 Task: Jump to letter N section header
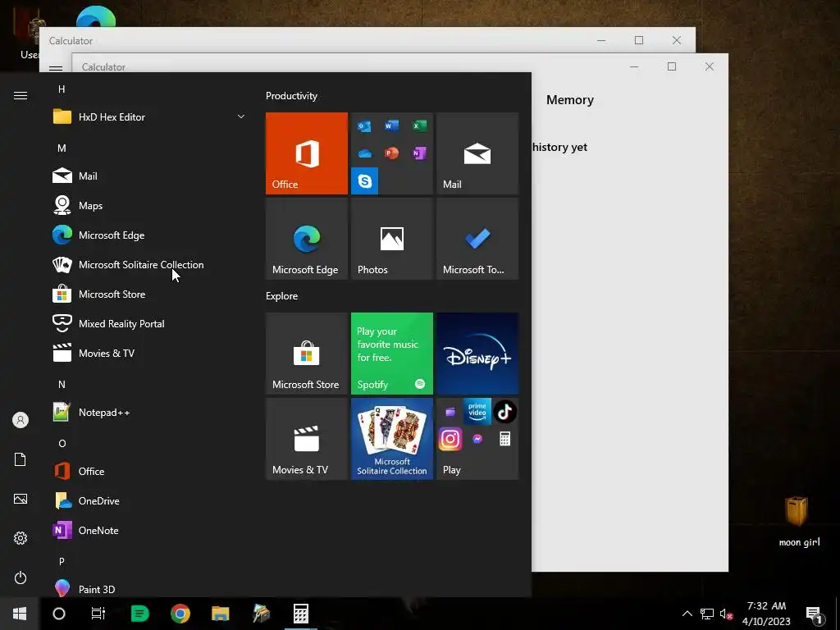coord(62,384)
